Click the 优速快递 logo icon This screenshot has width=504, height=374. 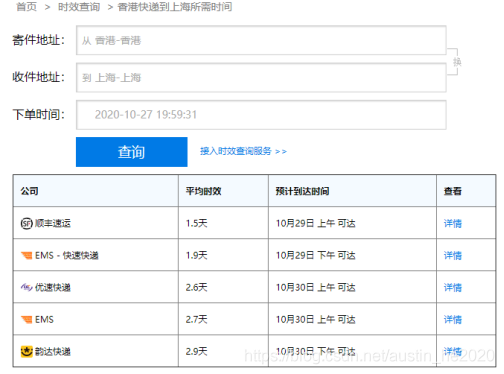27,287
